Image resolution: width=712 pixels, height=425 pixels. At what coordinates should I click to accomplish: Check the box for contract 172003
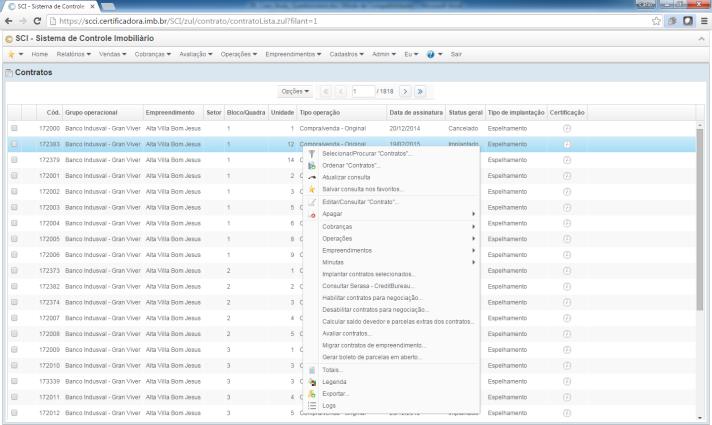click(14, 207)
